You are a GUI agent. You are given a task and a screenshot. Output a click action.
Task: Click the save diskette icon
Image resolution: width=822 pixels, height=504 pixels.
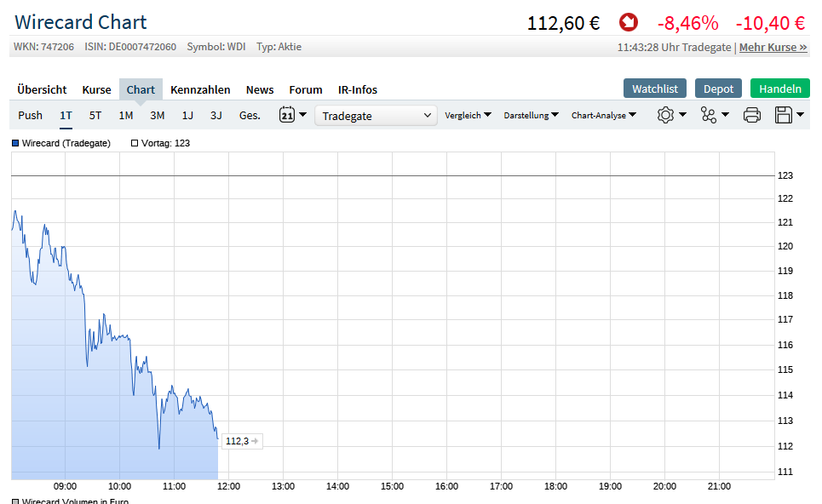(783, 115)
